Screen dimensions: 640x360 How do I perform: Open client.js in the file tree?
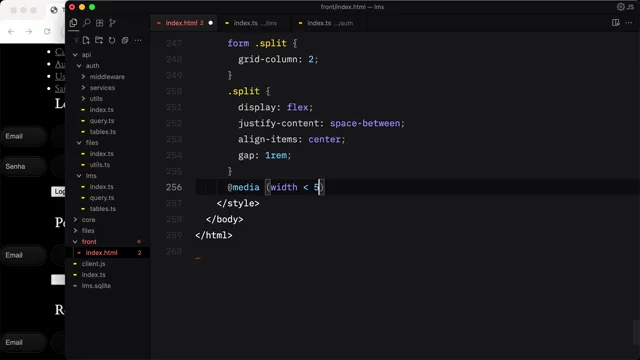93,264
